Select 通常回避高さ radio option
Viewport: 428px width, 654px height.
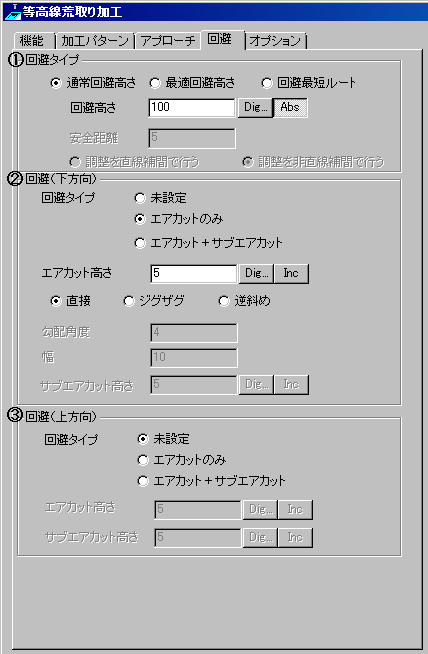point(93,83)
